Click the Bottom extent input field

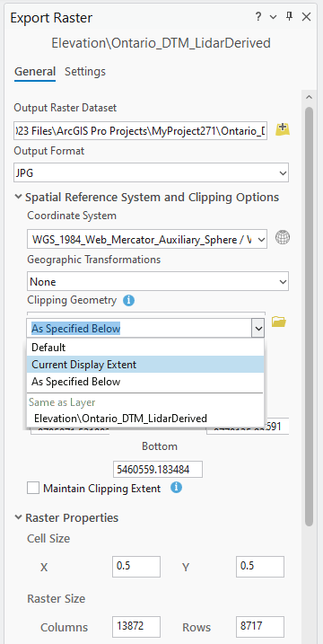tap(158, 469)
